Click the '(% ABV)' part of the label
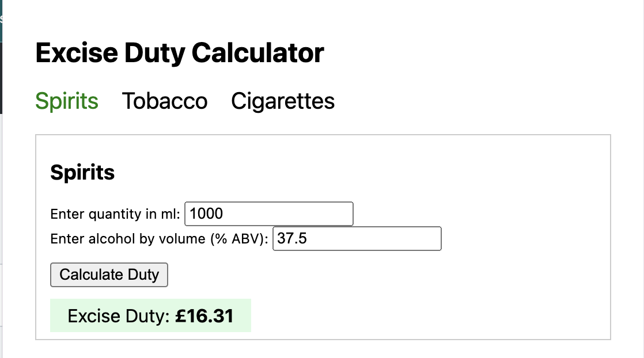 (x=238, y=239)
